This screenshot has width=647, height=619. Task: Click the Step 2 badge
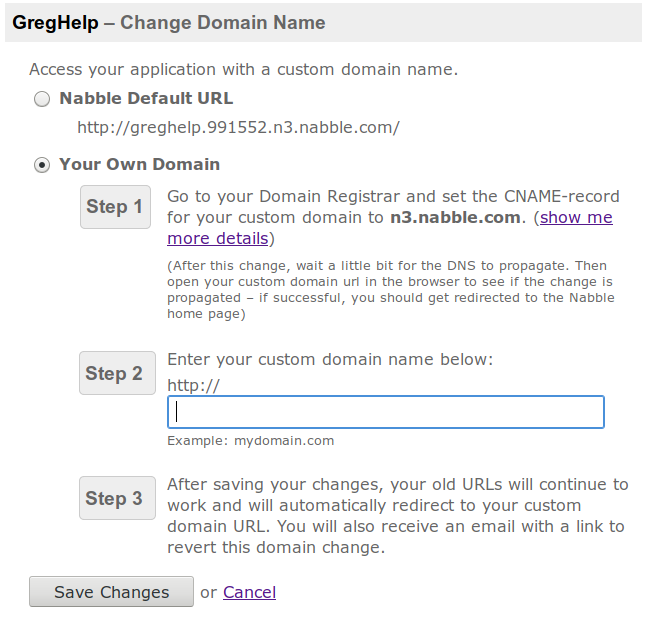tap(115, 374)
